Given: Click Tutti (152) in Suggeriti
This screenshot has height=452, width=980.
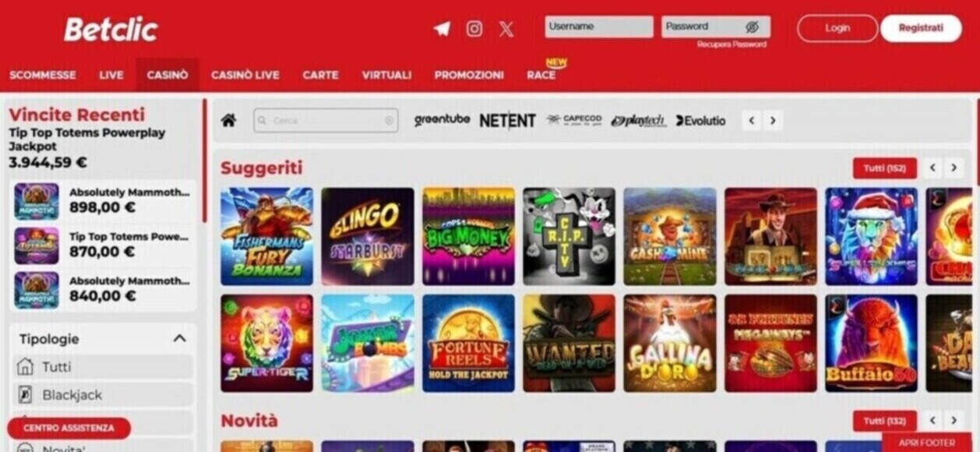Looking at the screenshot, I should click(x=884, y=168).
